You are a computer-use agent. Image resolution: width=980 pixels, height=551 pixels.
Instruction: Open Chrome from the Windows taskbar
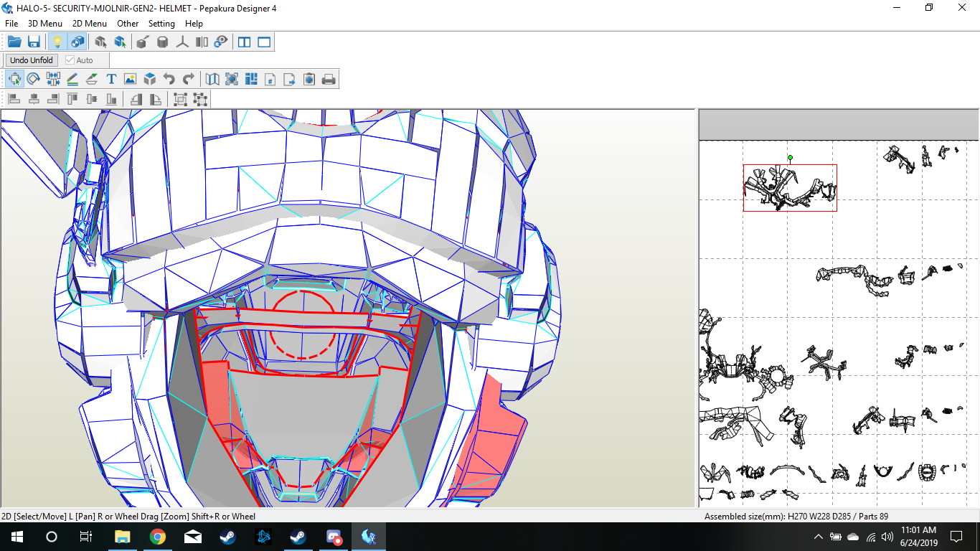(158, 537)
